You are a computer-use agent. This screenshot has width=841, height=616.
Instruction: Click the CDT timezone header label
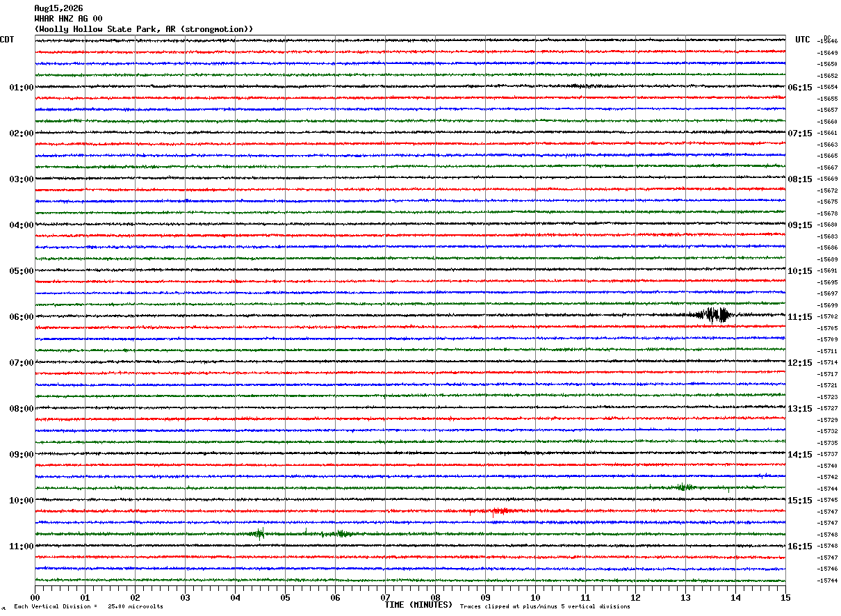coord(7,40)
